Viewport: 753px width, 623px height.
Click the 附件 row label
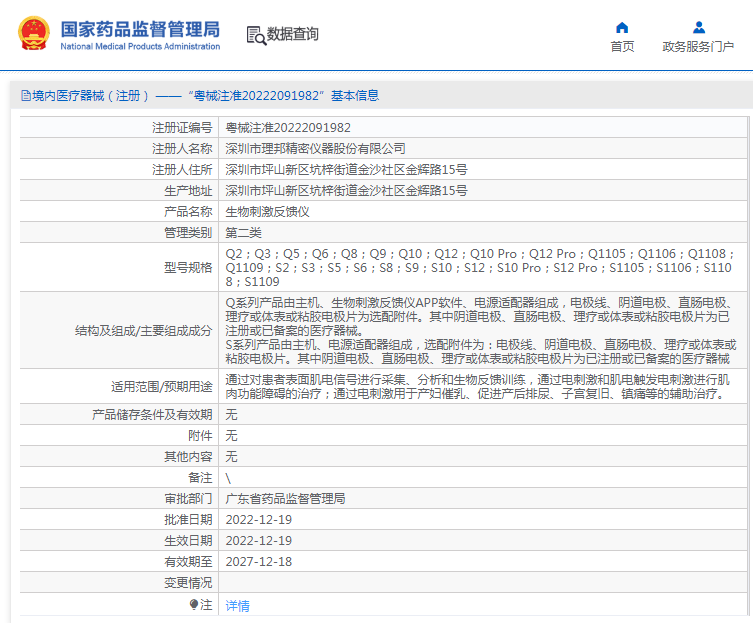coord(200,436)
